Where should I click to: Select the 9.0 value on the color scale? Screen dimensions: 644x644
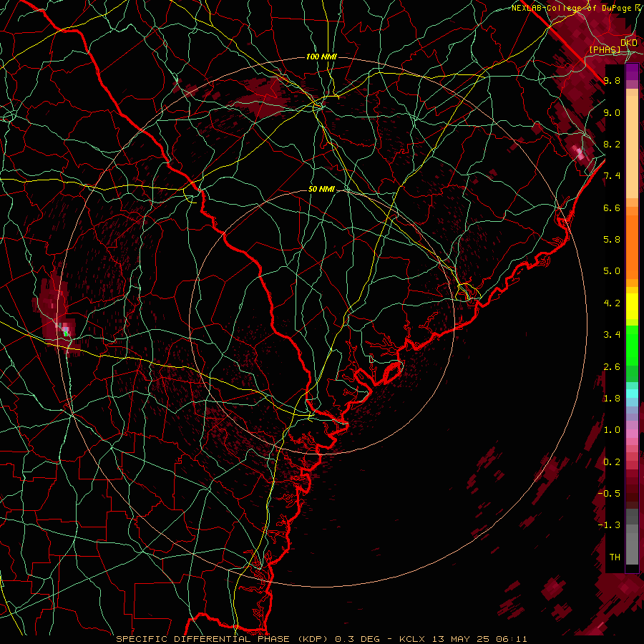[x=612, y=112]
